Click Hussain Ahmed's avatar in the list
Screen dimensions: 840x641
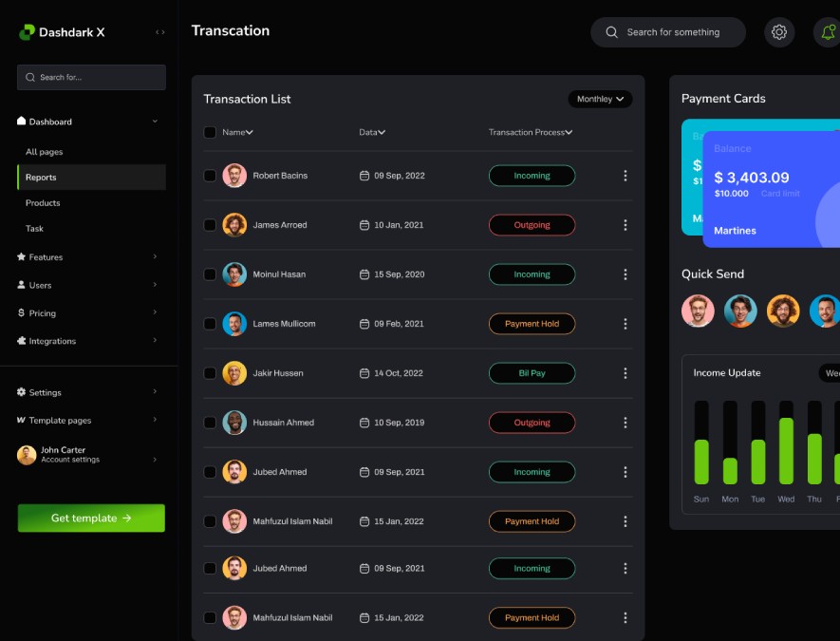234,423
